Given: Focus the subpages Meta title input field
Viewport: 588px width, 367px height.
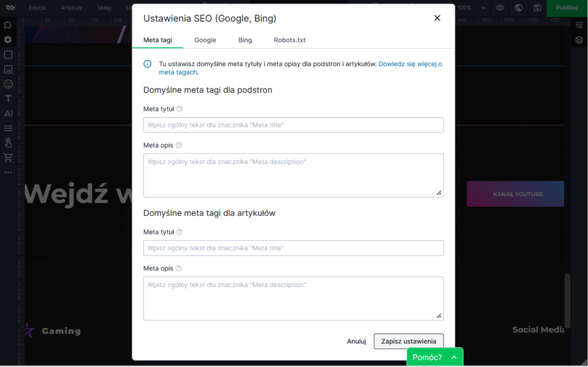Looking at the screenshot, I should click(293, 125).
